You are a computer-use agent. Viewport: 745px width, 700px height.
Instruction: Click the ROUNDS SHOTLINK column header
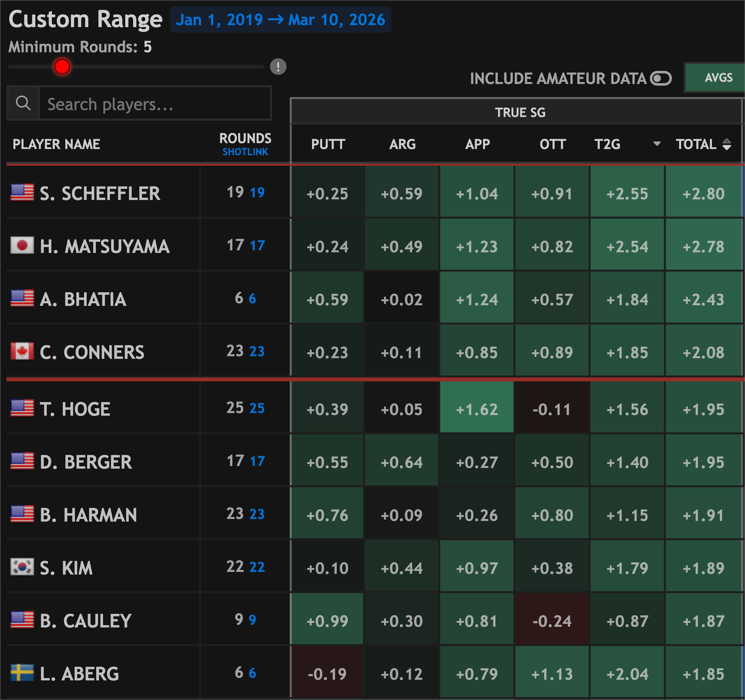point(245,144)
